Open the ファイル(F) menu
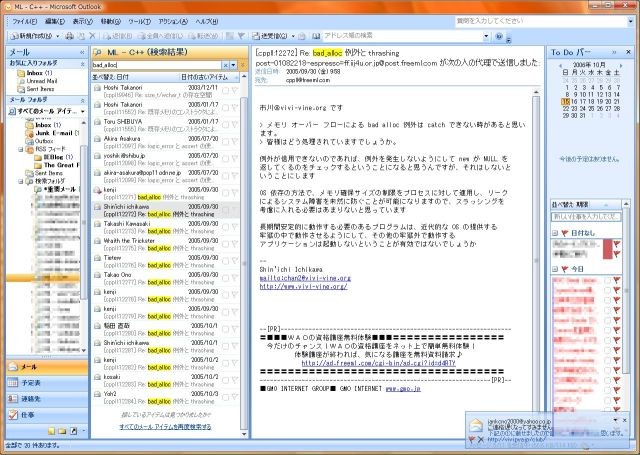The height and width of the screenshot is (455, 640). click(x=24, y=22)
